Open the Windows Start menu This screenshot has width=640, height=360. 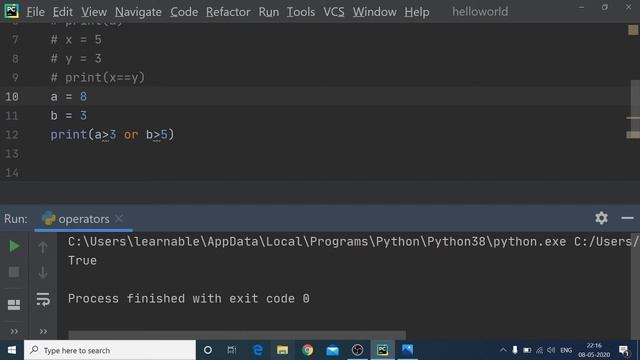tap(12, 350)
